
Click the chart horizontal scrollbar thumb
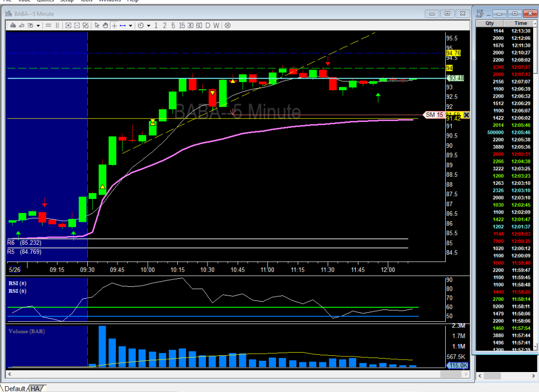451,374
